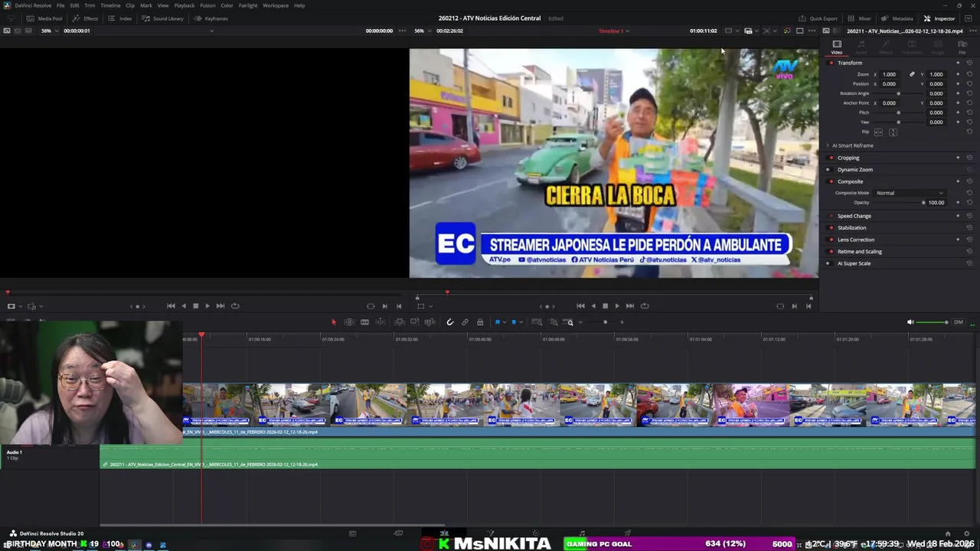Screen dimensions: 980x551
Task: Toggle the Composite section enable switch
Action: [831, 181]
